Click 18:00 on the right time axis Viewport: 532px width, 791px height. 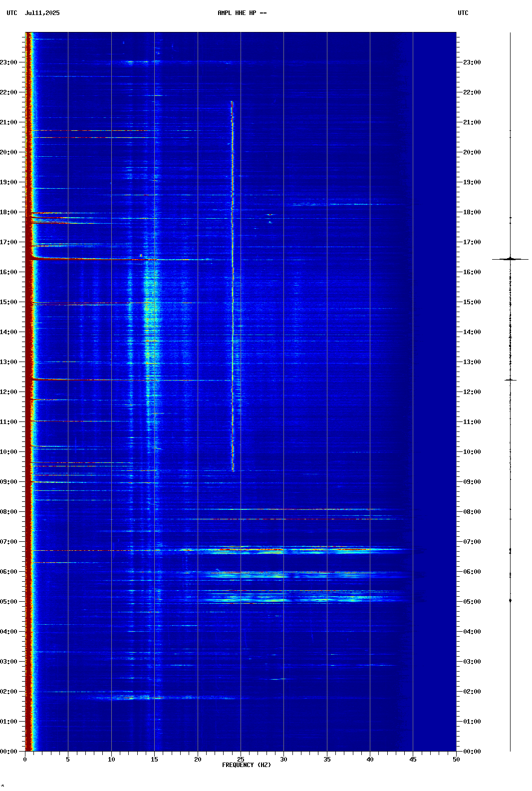click(x=472, y=212)
